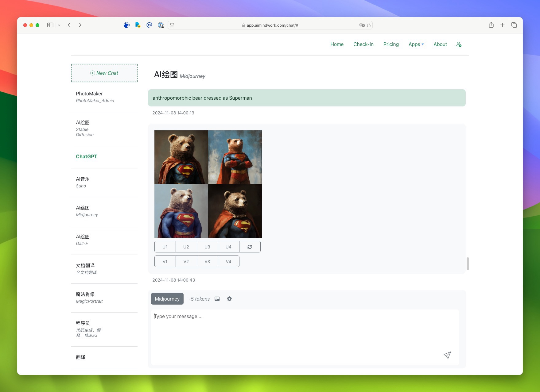Image resolution: width=540 pixels, height=392 pixels.
Task: Select AI绘图 Stable Diffusion in sidebar
Action: pyautogui.click(x=104, y=129)
